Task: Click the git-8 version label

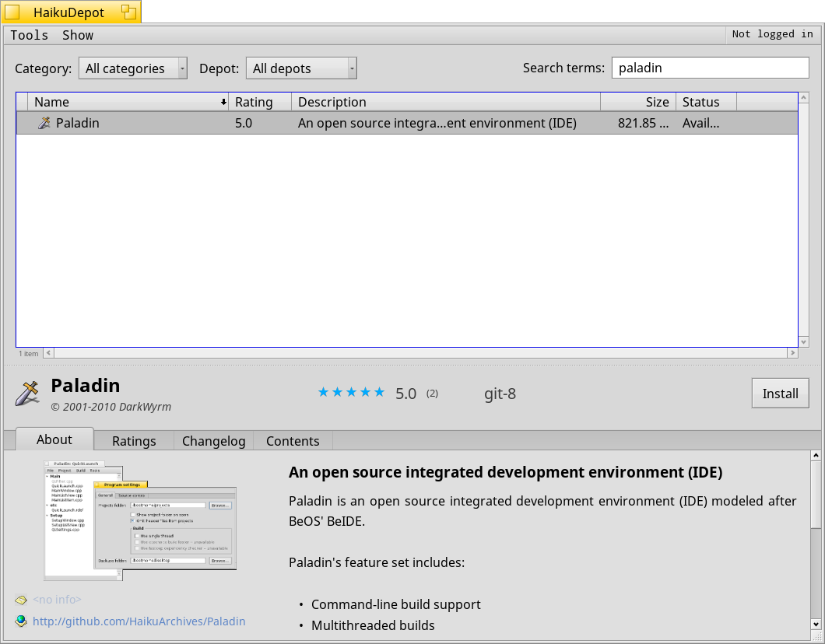Action: [x=500, y=394]
